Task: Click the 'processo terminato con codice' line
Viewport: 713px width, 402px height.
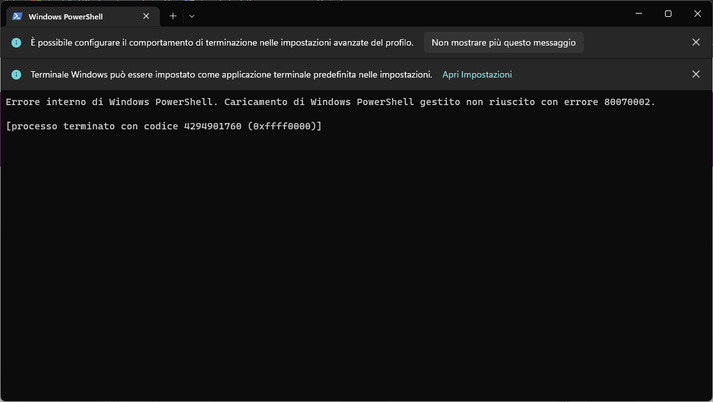Action: (164, 126)
